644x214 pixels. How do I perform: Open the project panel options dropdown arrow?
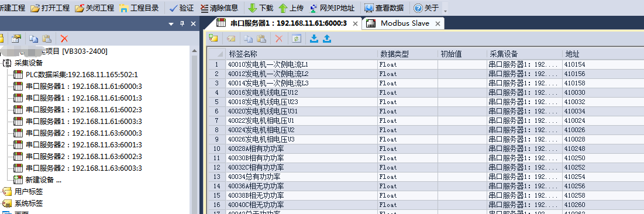[x=171, y=24]
